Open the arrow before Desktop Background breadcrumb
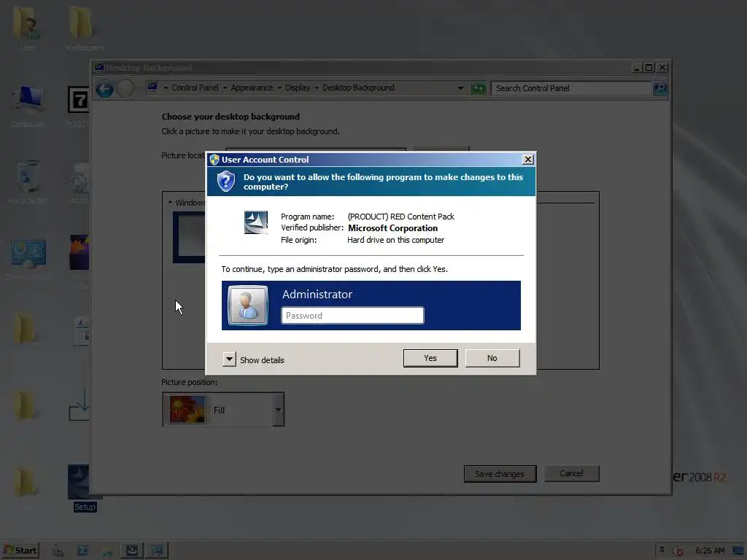The height and width of the screenshot is (560, 747). click(317, 88)
